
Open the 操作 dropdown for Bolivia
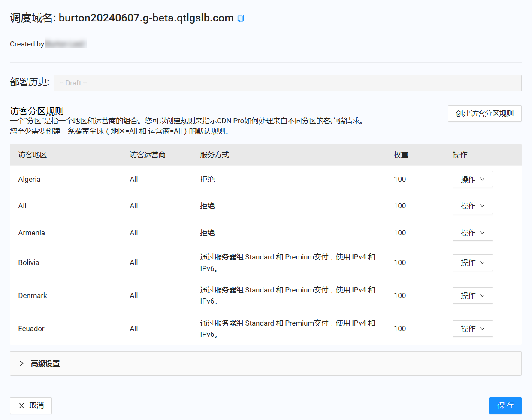click(x=472, y=262)
